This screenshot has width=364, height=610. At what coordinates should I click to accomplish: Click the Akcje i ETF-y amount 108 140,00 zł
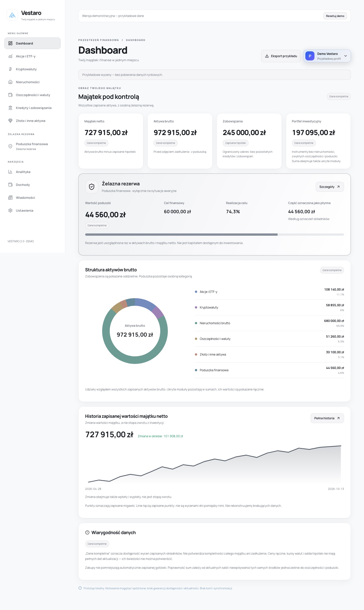[334, 290]
